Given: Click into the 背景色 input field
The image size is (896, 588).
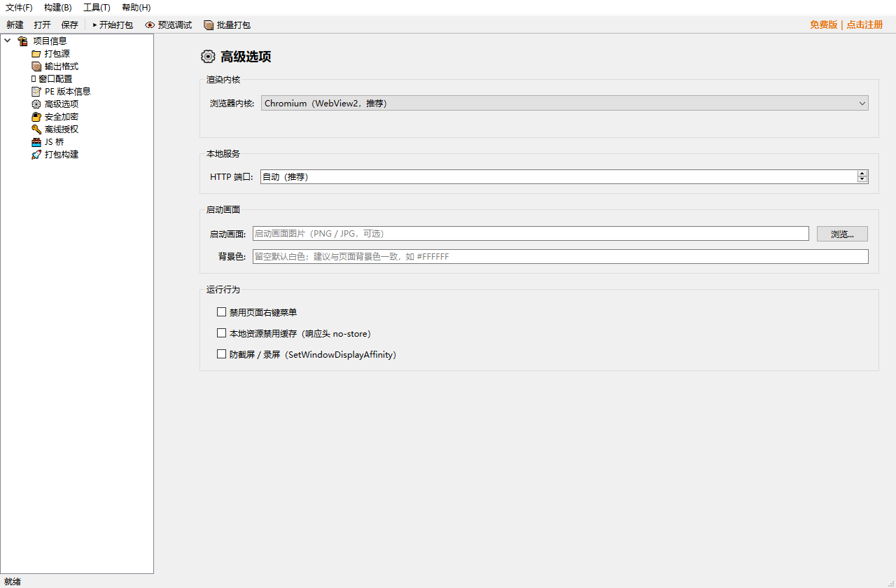Looking at the screenshot, I should (561, 256).
